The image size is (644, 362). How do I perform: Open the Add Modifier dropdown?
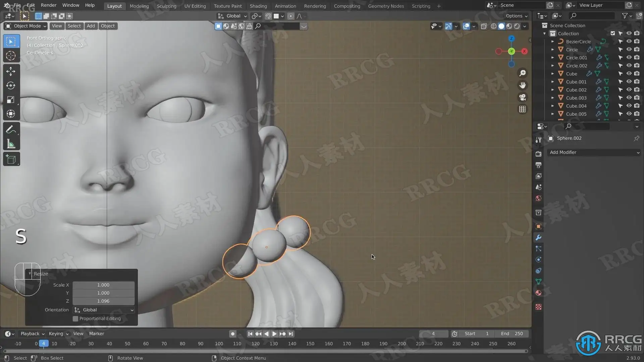pos(594,152)
